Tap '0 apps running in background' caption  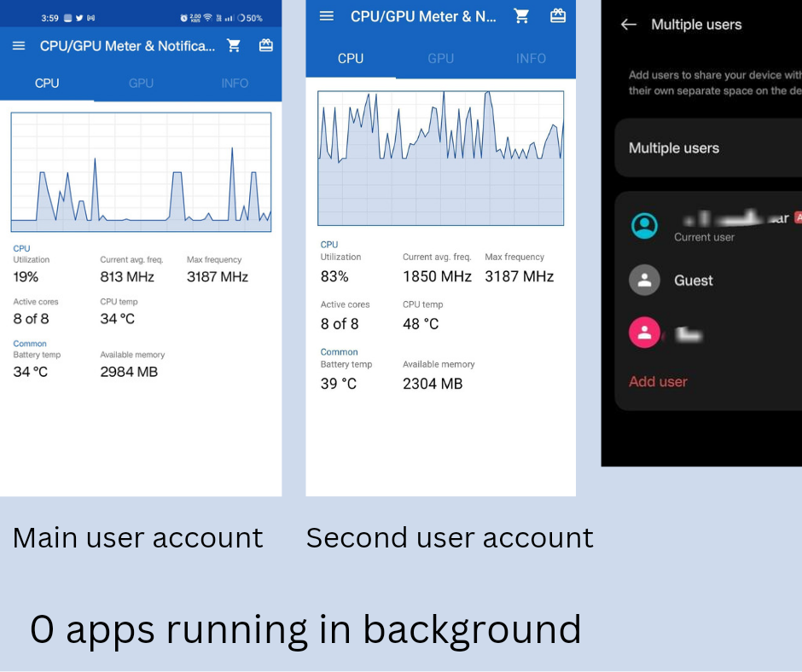click(305, 630)
